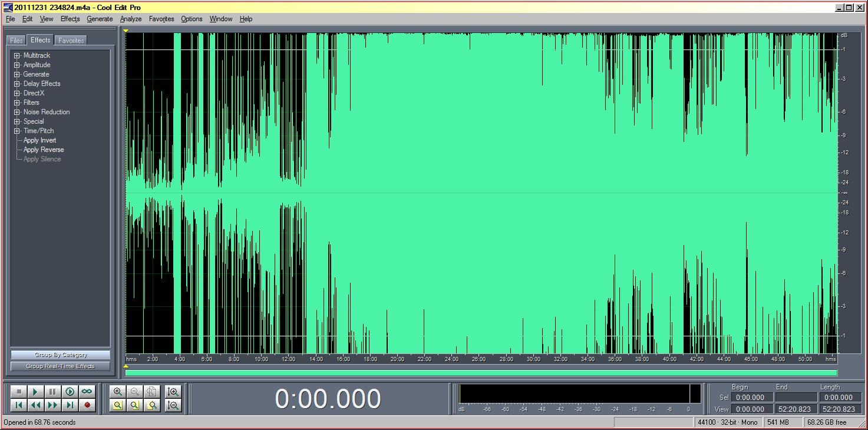Click the Sel Length time field

click(x=840, y=398)
